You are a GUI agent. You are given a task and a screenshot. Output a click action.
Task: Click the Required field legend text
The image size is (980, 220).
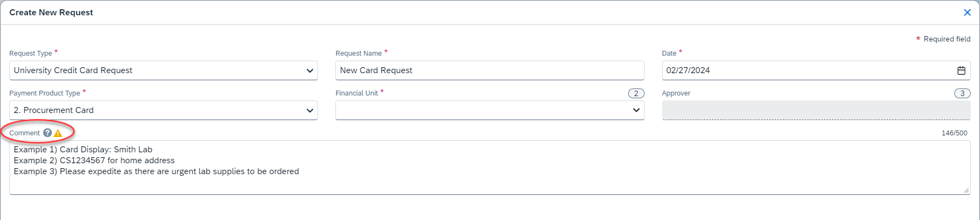point(947,39)
